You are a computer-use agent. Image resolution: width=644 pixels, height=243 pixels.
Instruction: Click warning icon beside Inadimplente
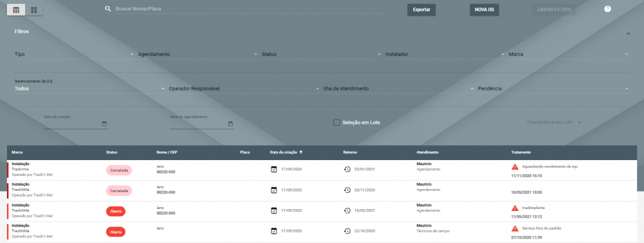[x=514, y=208]
